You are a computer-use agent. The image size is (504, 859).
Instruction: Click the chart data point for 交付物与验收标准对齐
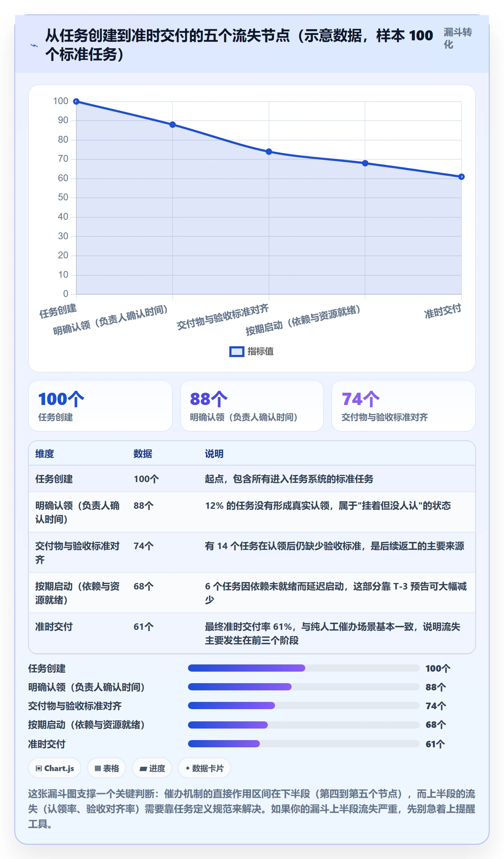(269, 152)
